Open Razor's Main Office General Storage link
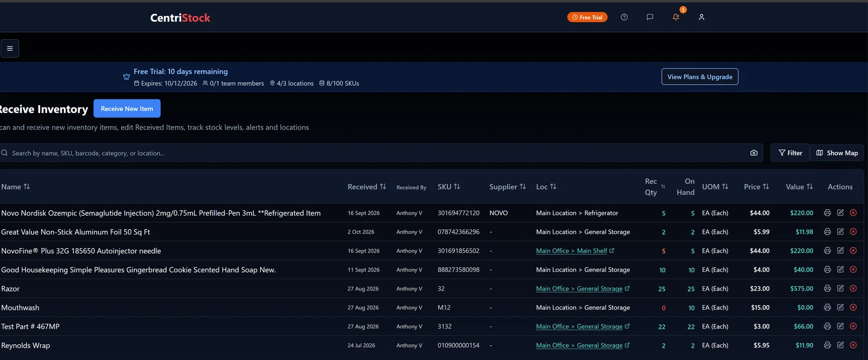Screen dimensions: 868x360 583,288
